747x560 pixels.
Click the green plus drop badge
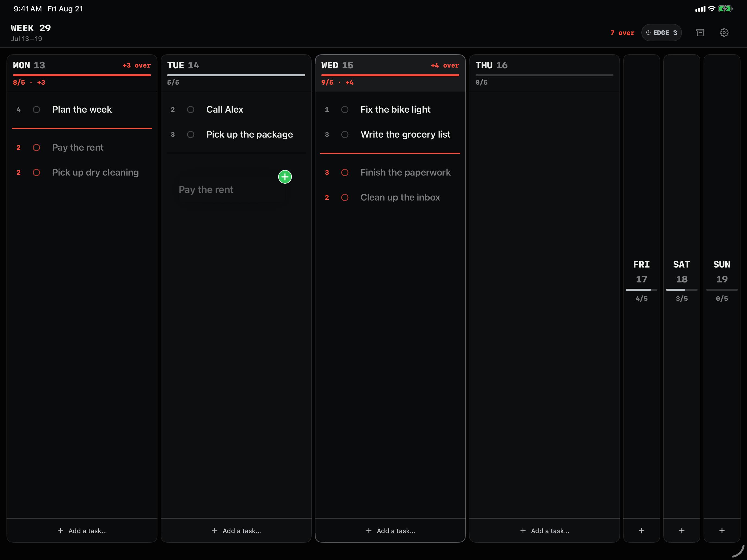coord(285,177)
